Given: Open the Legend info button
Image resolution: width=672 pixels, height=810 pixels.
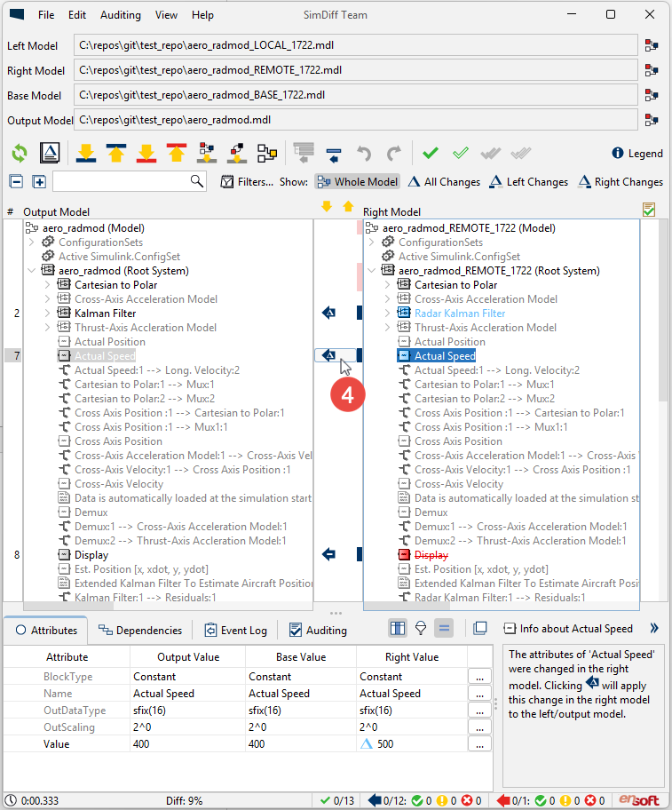Looking at the screenshot, I should 636,154.
